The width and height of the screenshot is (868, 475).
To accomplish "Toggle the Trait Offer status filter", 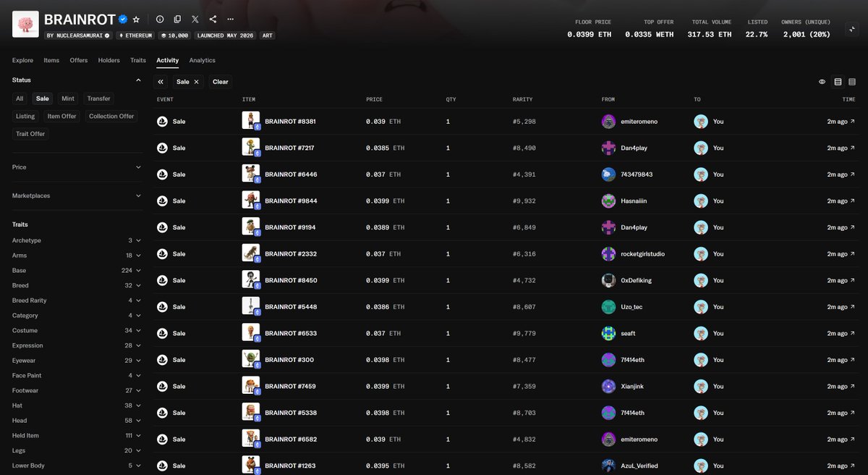I will click(30, 133).
